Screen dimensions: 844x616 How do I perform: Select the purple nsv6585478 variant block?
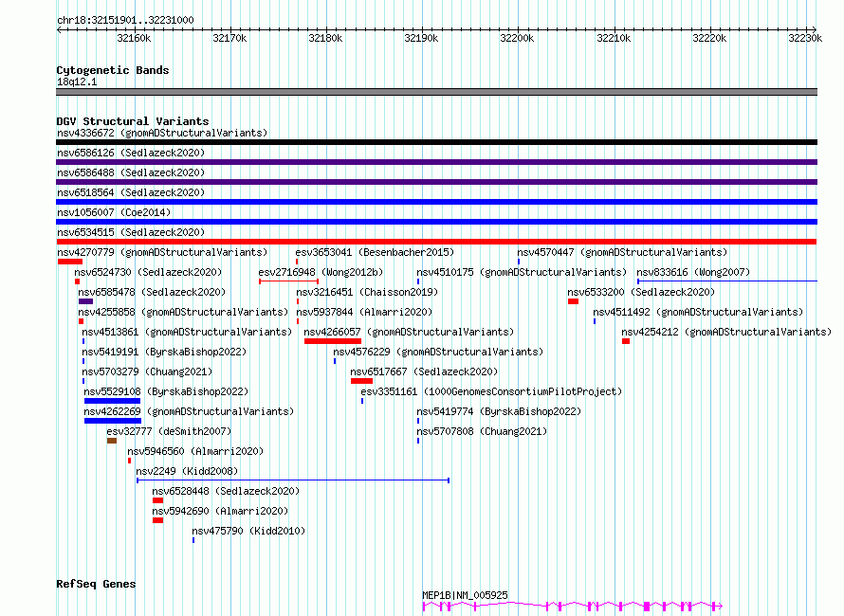[x=85, y=301]
